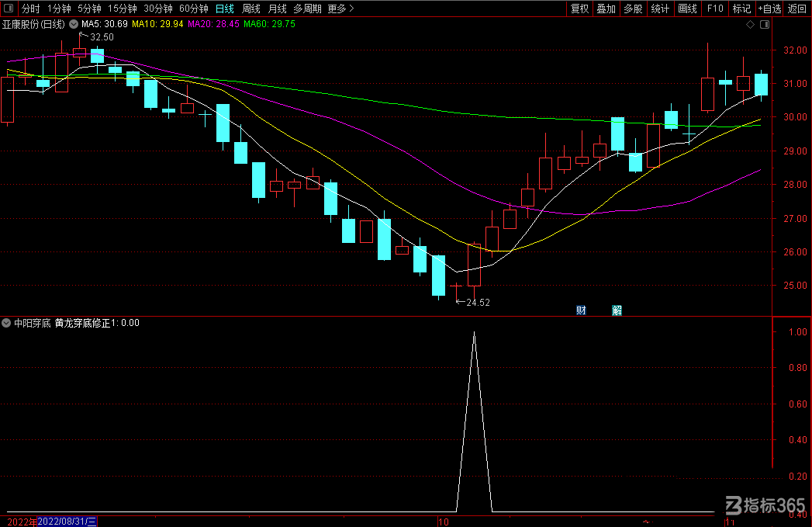Screen dimensions: 812x527
Task: Toggle the panel layout icon at top-left
Action: click(9, 8)
